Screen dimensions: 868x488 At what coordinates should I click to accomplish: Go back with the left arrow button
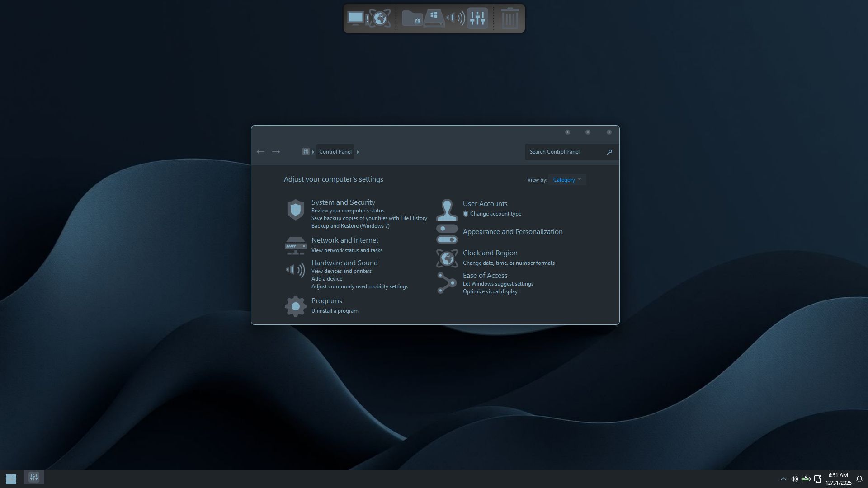click(260, 152)
